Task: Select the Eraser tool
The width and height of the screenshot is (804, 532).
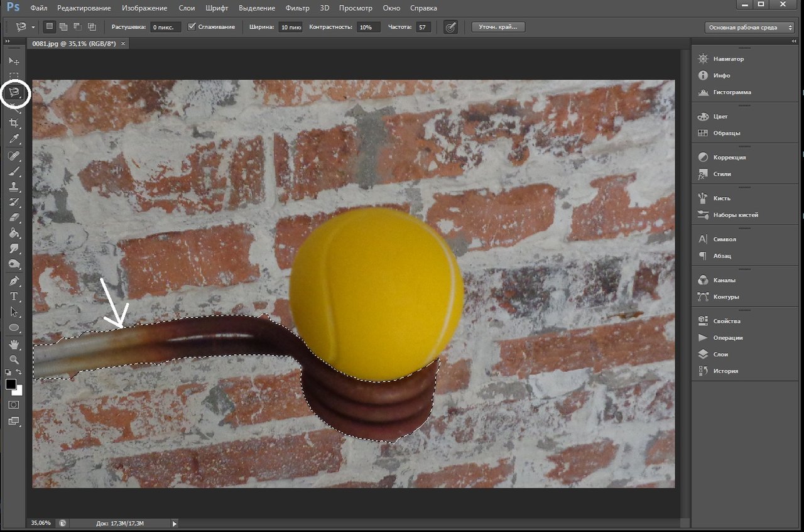Action: pyautogui.click(x=14, y=218)
